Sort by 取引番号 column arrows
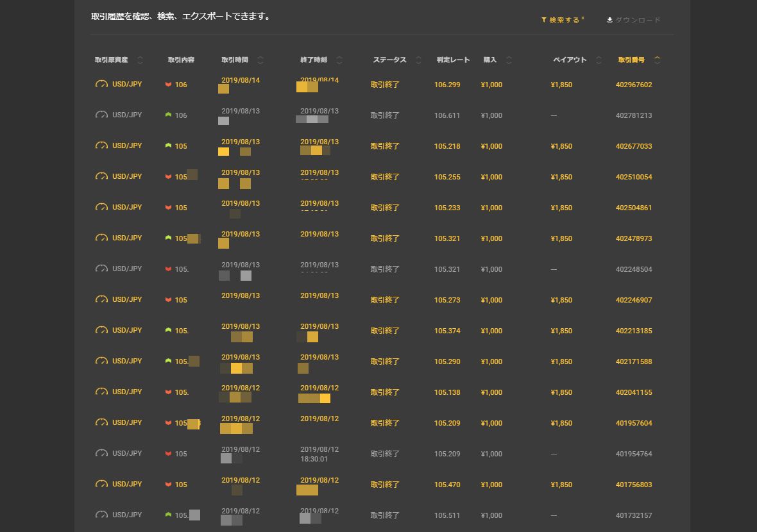Image resolution: width=757 pixels, height=532 pixels. coord(657,60)
